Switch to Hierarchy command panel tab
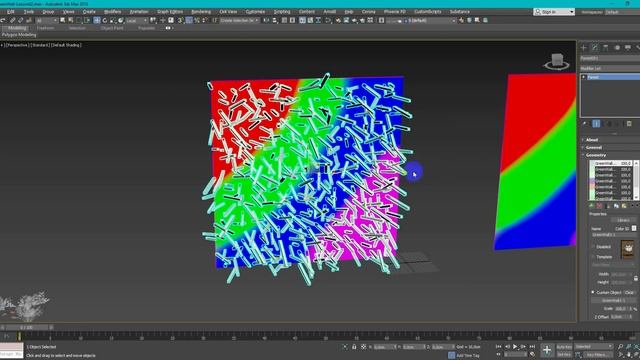Viewport: 640px width, 360px height. 606,48
